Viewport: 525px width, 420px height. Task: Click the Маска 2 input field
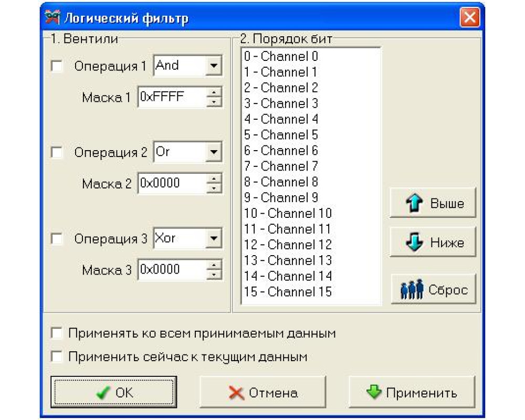click(171, 183)
